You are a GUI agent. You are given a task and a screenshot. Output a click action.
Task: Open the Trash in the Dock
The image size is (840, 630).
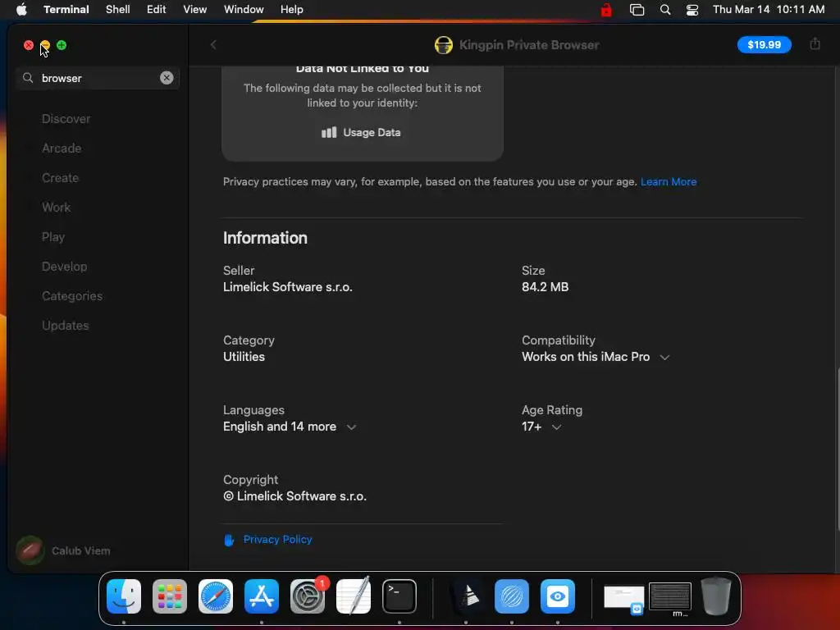point(716,596)
